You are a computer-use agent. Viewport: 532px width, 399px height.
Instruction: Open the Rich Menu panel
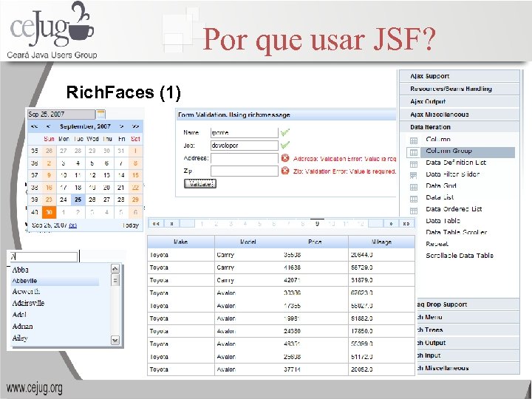pos(468,317)
